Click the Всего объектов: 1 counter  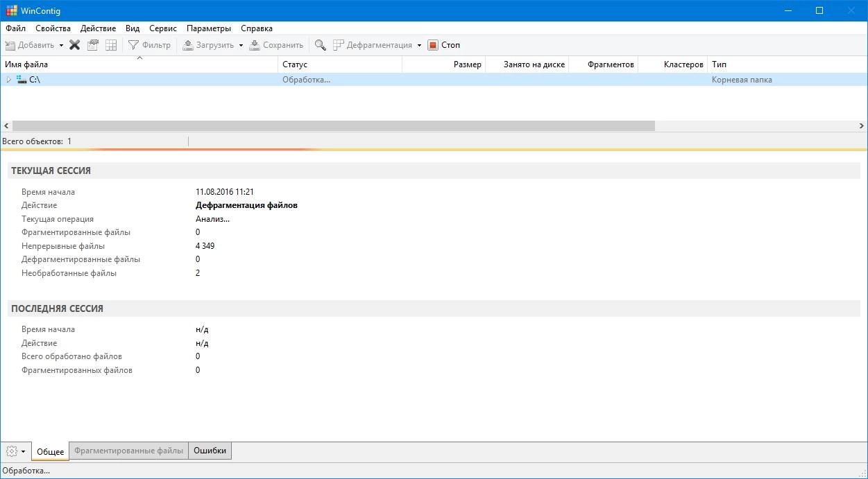point(37,141)
